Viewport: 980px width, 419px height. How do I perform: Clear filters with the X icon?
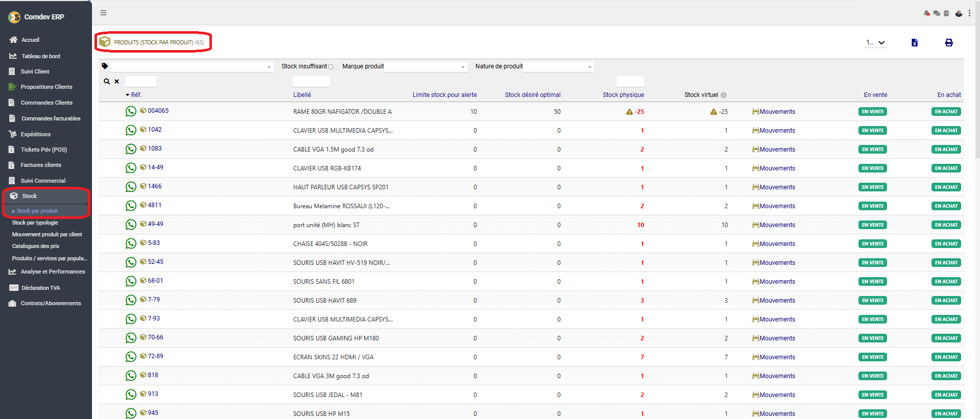(116, 81)
